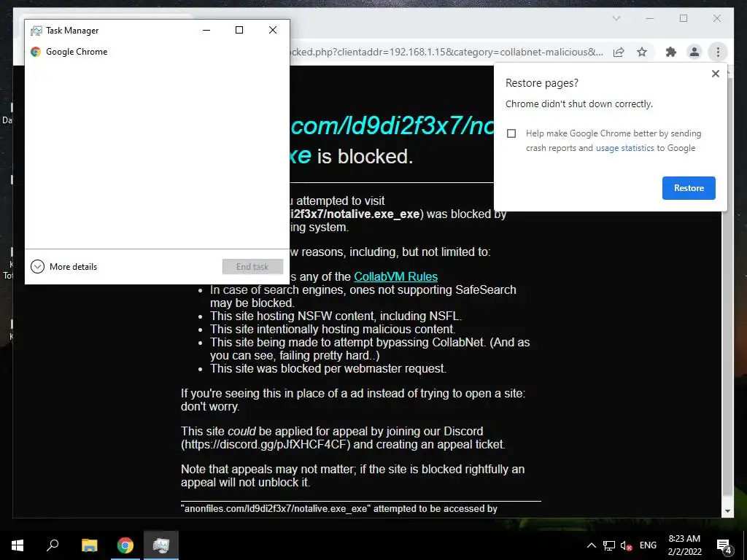Open Chrome extensions puzzle icon

pyautogui.click(x=671, y=52)
